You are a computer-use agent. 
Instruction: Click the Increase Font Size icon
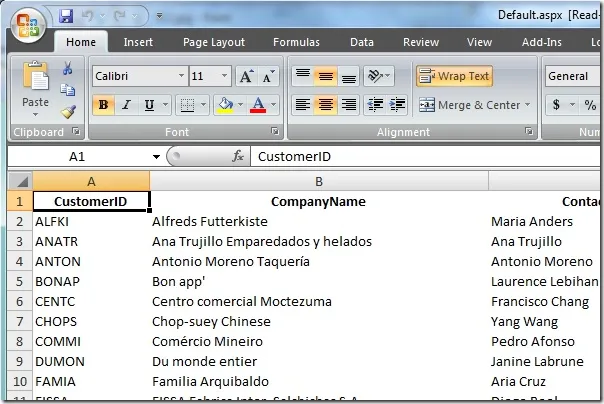(x=247, y=76)
